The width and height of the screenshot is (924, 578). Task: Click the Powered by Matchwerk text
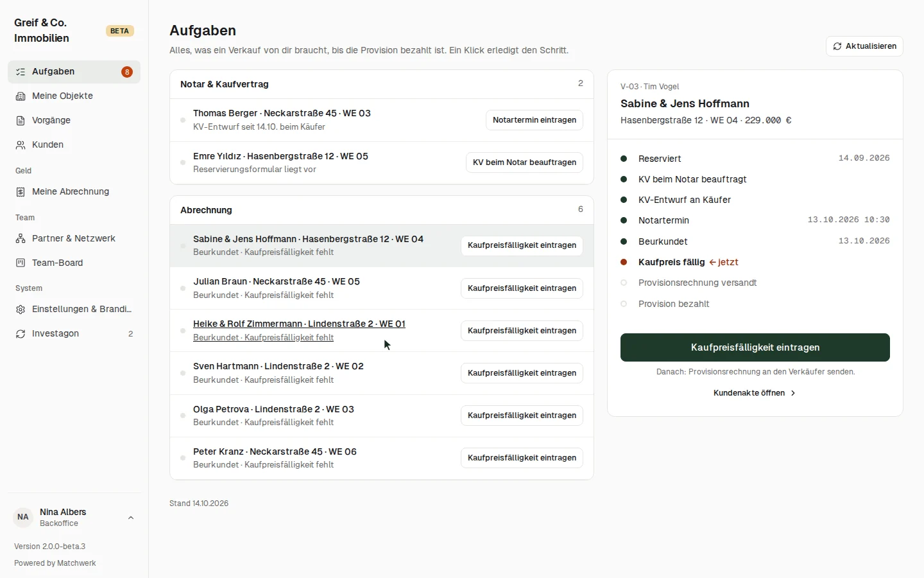click(55, 563)
